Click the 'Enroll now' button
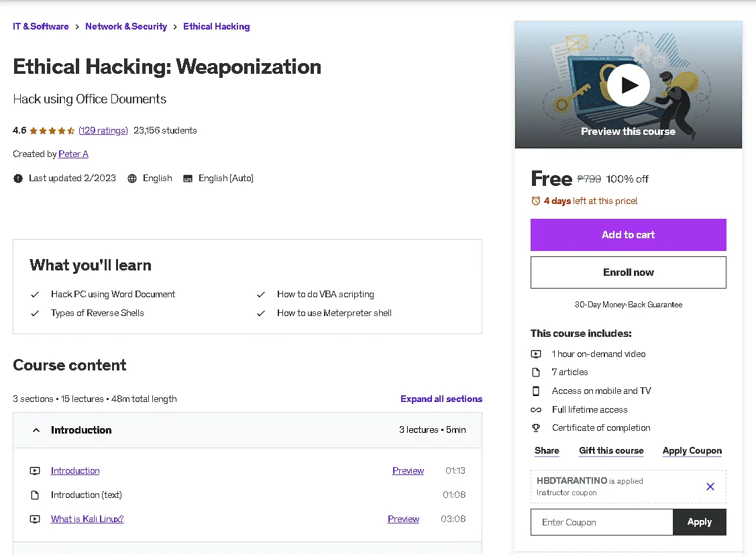756x555 pixels. tap(629, 272)
